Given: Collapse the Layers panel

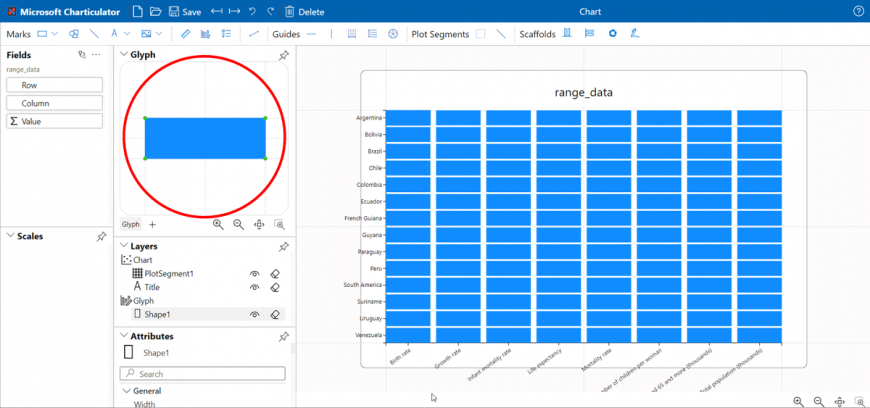Looking at the screenshot, I should (123, 246).
